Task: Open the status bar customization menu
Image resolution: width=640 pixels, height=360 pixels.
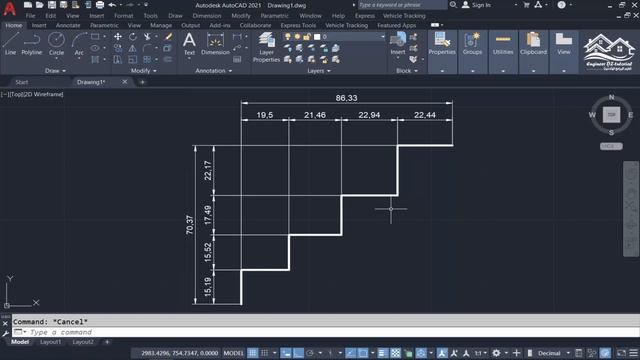Action: 633,353
